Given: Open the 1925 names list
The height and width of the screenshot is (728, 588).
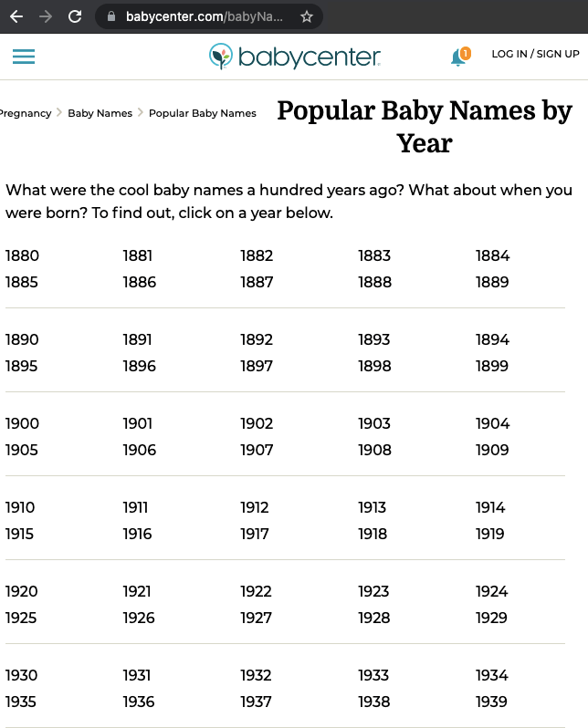Looking at the screenshot, I should (22, 618).
